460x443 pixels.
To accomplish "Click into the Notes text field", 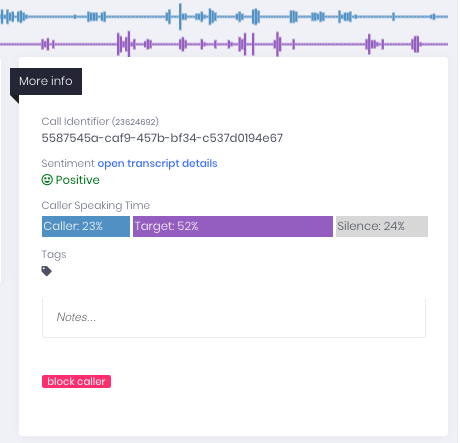I will (x=234, y=317).
